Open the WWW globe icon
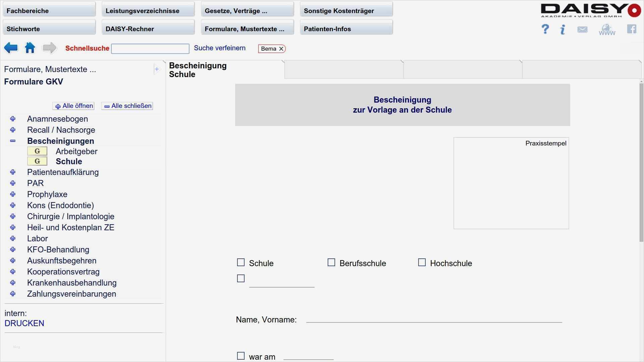 607,29
